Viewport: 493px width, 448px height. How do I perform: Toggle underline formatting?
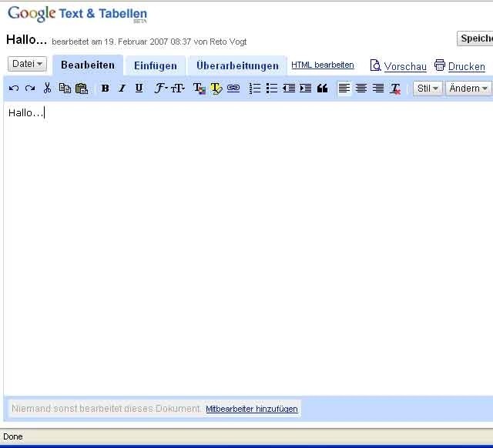pos(139,89)
